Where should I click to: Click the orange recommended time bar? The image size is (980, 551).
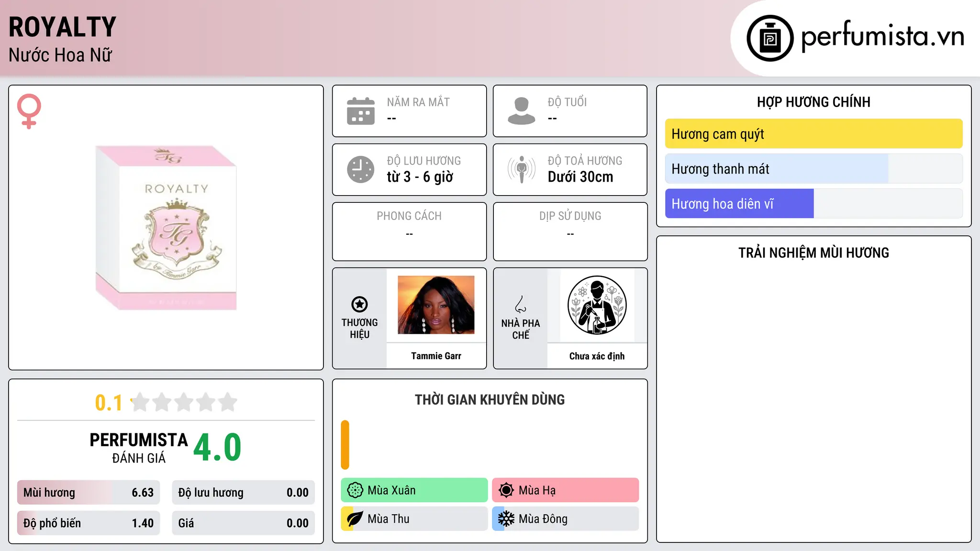[345, 445]
